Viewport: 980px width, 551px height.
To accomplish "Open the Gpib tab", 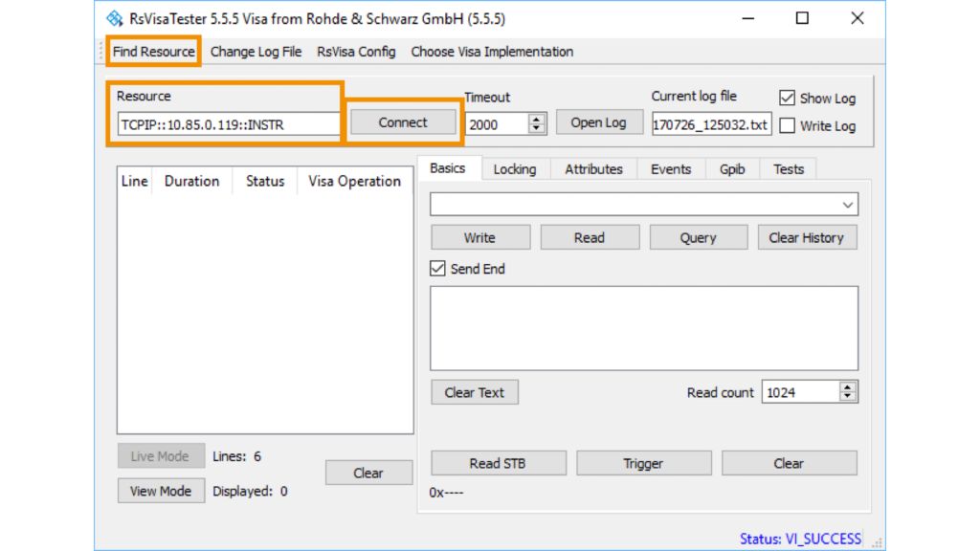I will (732, 169).
